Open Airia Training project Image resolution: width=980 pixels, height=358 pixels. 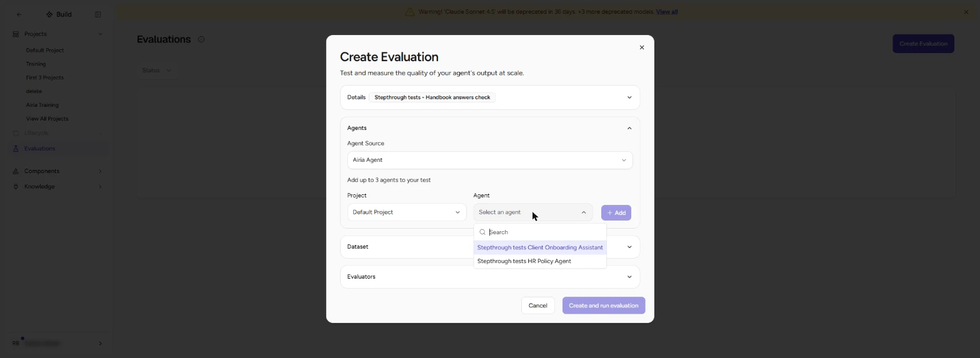tap(42, 105)
